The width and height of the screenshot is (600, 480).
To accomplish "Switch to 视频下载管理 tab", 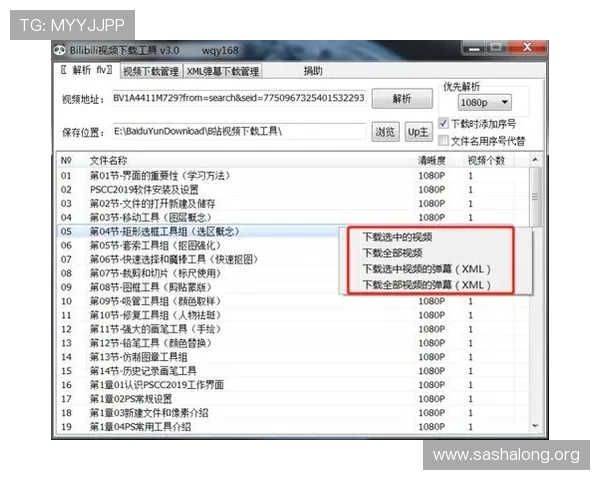I will 151,71.
